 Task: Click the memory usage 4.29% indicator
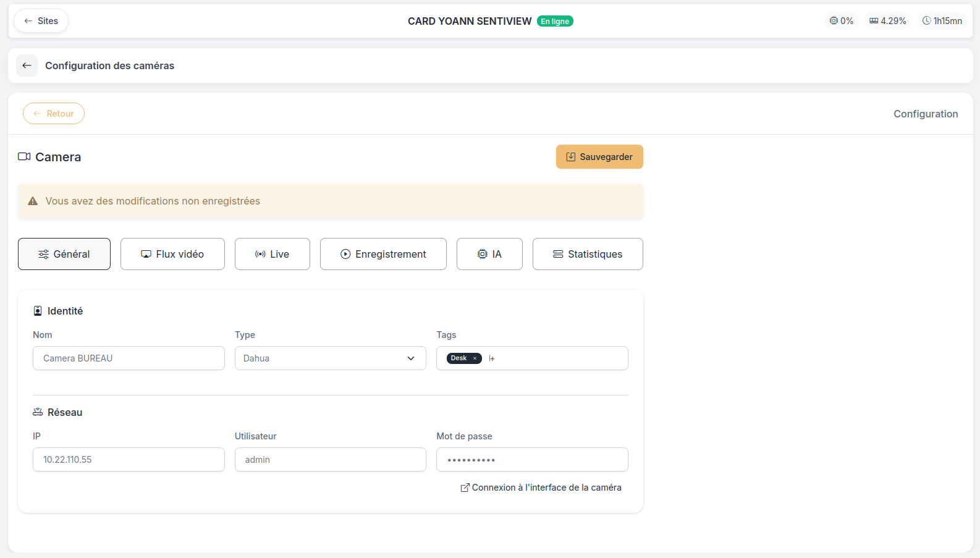tap(888, 21)
